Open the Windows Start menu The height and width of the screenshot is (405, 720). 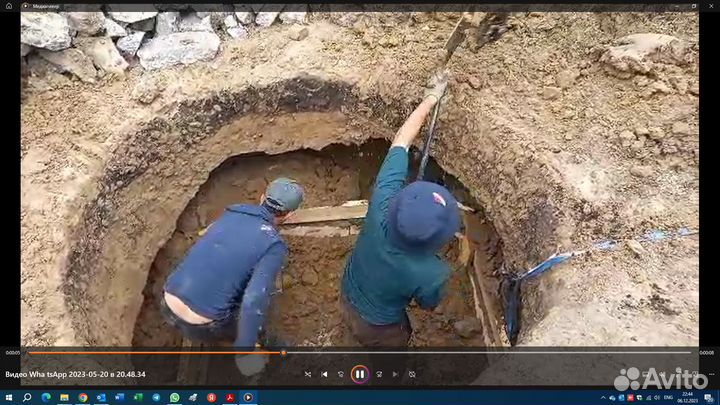[9, 397]
